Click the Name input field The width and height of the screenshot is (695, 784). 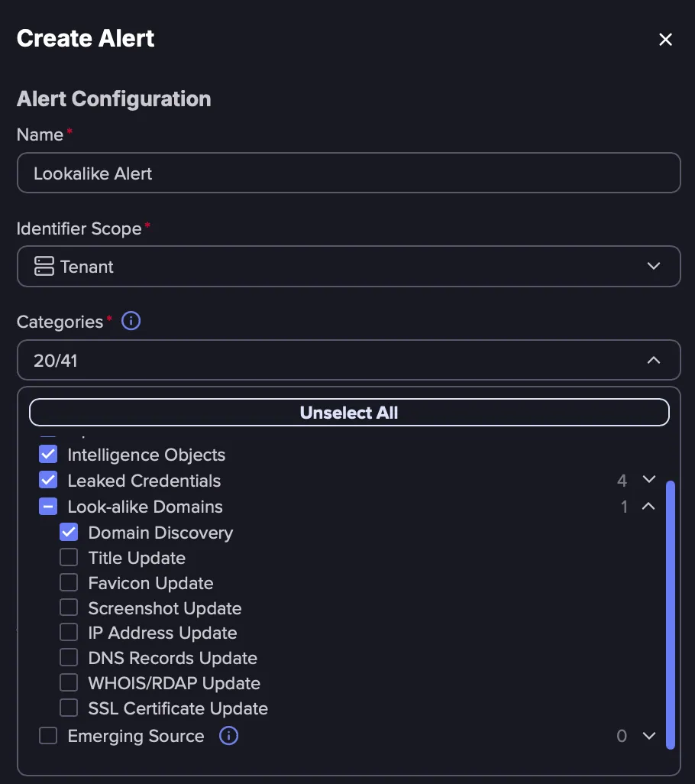pyautogui.click(x=349, y=173)
